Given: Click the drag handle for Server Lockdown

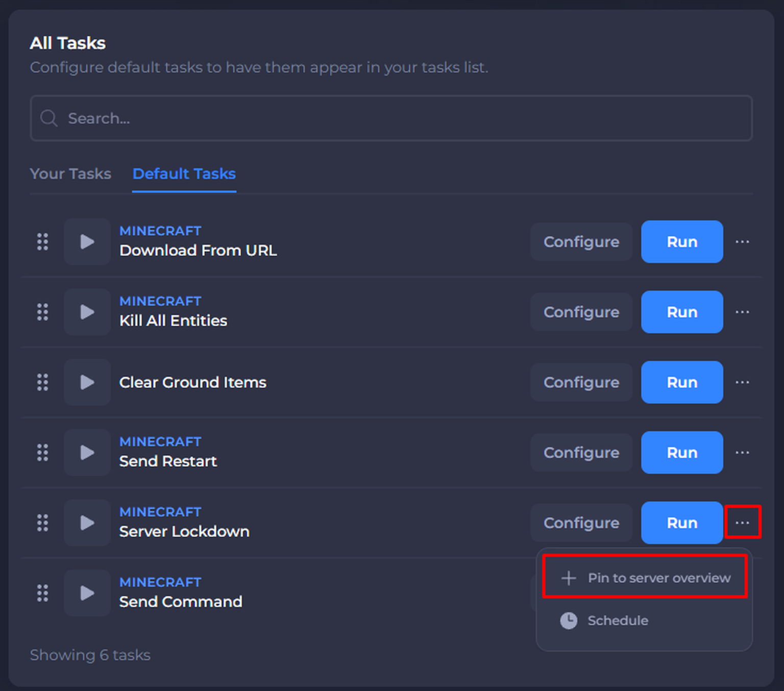Looking at the screenshot, I should point(43,523).
